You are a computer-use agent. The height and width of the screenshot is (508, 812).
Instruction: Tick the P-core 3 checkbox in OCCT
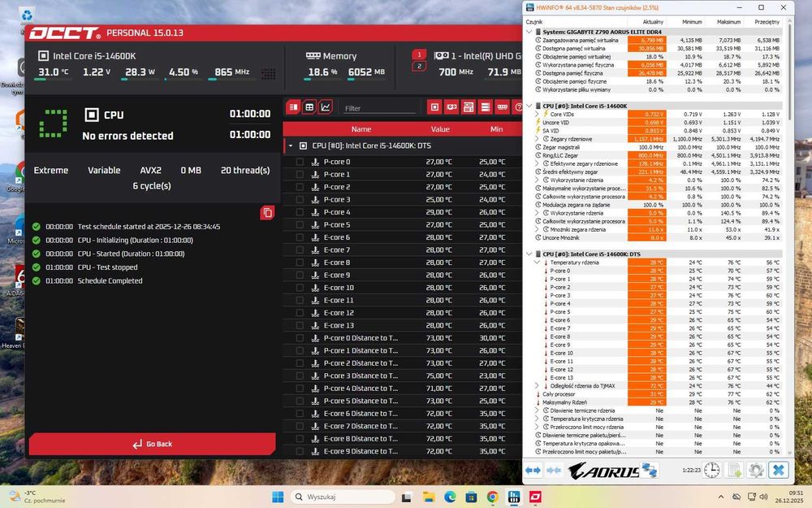(300, 200)
